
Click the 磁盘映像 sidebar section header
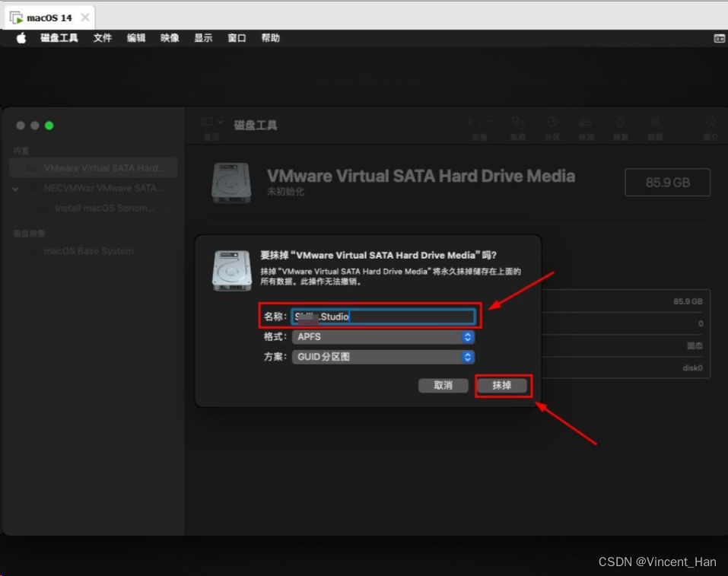[x=29, y=233]
